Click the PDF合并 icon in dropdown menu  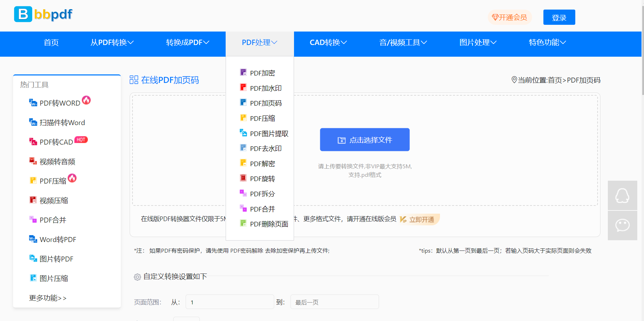243,208
